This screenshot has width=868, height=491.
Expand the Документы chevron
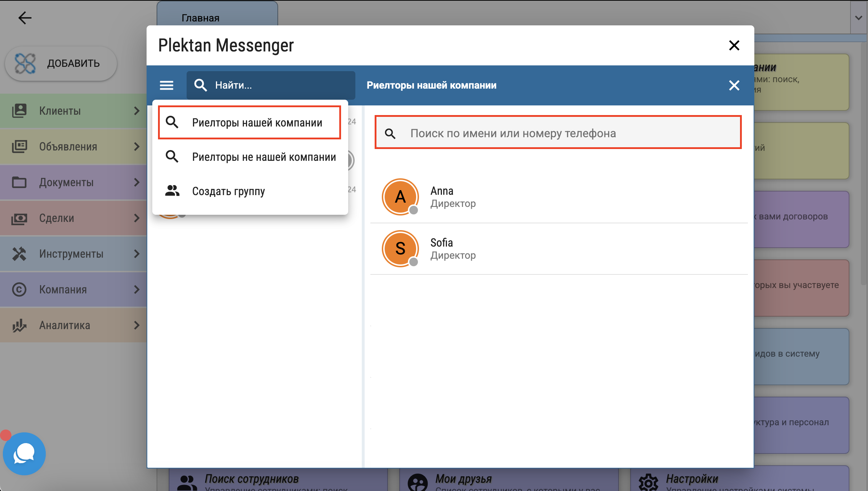point(137,182)
